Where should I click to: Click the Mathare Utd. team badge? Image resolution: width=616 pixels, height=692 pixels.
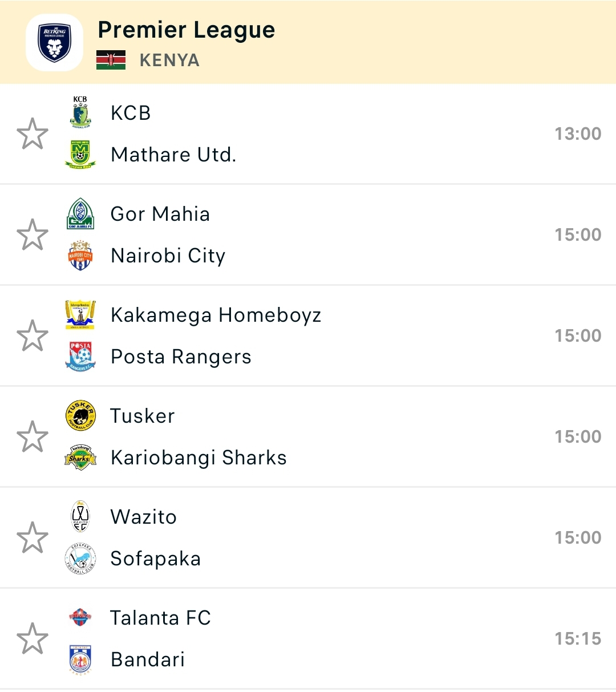[80, 154]
